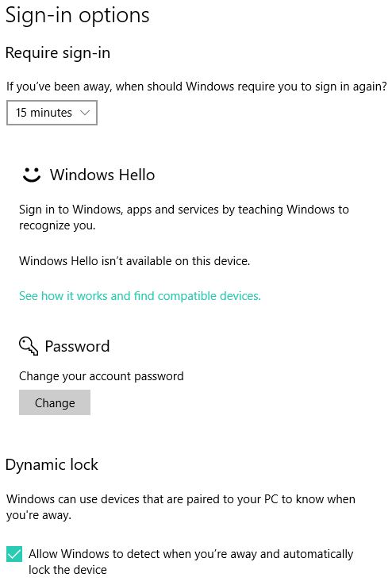Click the key icon beside Password
The width and height of the screenshot is (392, 581).
[29, 346]
